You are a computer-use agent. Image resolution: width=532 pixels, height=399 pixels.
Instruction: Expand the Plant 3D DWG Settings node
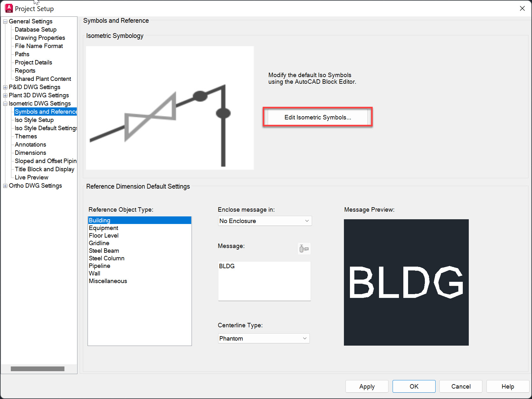tap(5, 95)
